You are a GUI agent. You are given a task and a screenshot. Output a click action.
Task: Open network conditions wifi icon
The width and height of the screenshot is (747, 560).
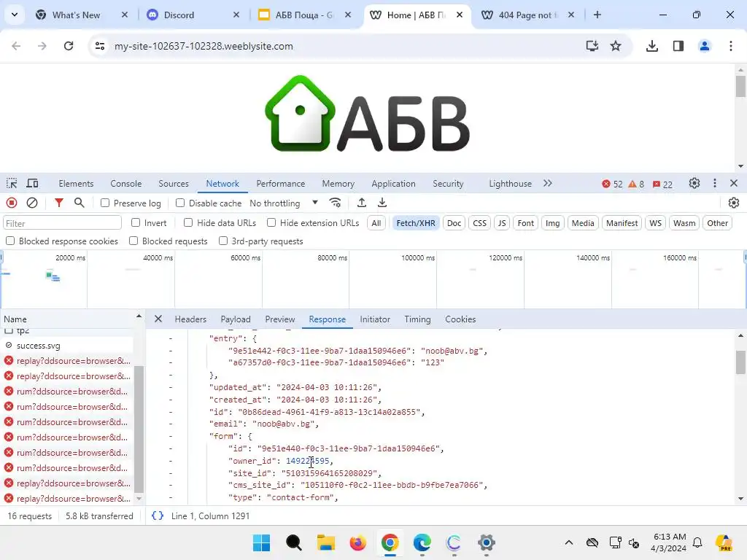pos(336,203)
